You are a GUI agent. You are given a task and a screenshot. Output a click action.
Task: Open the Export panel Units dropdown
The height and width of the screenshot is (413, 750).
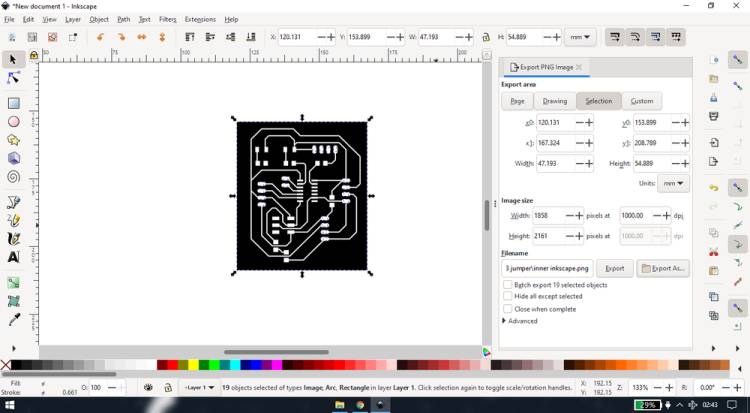click(673, 183)
